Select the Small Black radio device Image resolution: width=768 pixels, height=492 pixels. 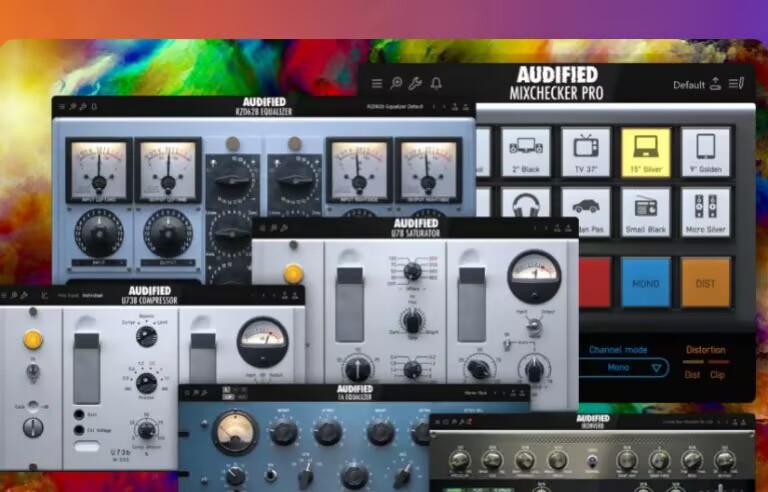[x=646, y=212]
